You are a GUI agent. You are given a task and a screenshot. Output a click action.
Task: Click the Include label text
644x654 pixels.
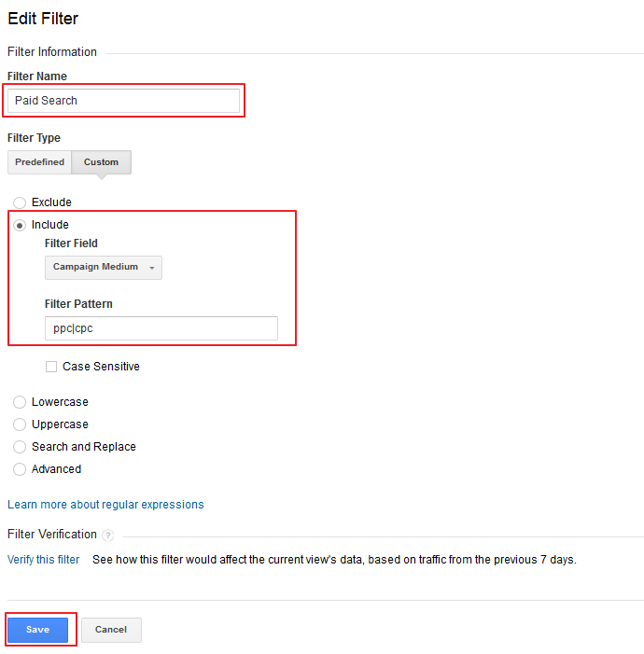(x=50, y=225)
